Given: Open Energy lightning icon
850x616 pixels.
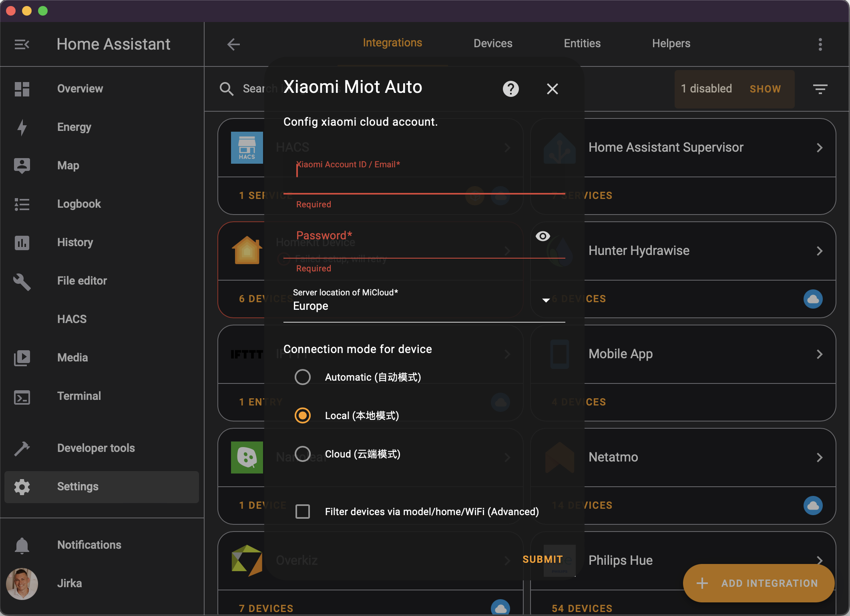Looking at the screenshot, I should point(22,127).
